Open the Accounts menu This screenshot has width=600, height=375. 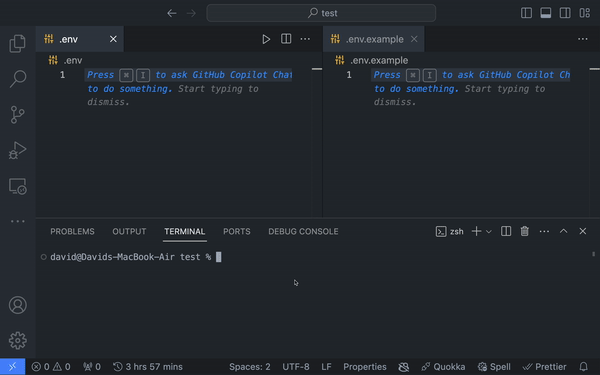coord(18,305)
